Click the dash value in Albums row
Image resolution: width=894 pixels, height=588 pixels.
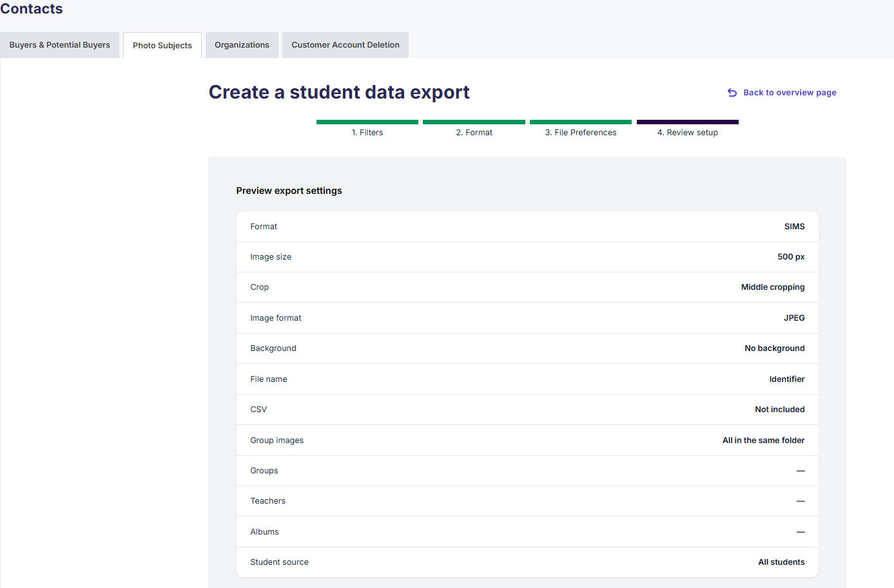click(x=801, y=532)
